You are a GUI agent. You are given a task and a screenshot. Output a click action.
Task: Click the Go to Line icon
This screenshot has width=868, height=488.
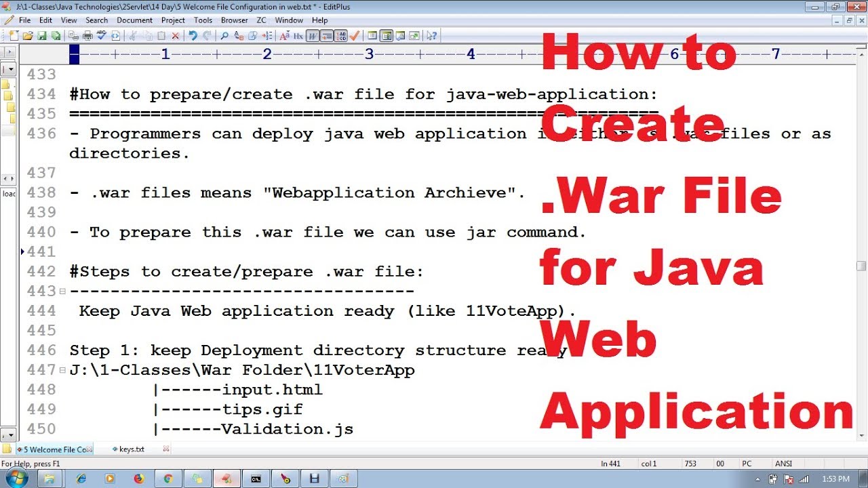tap(267, 35)
